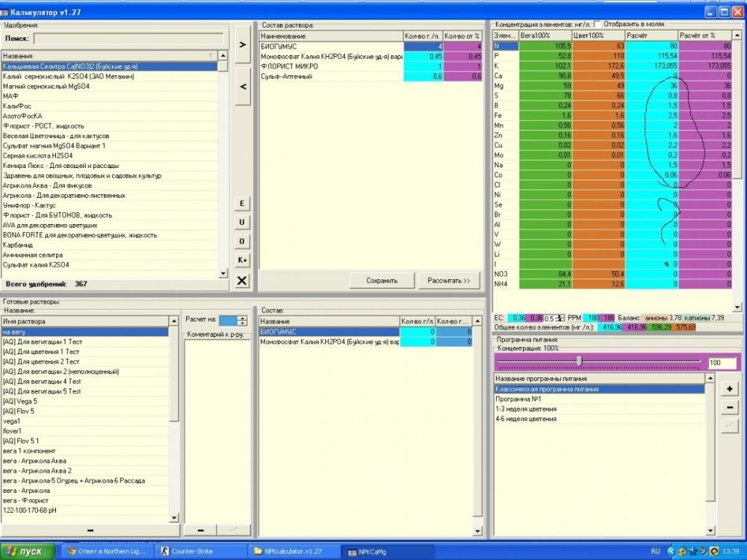
Task: Click the 'U' button beside the fertilizer list
Action: coord(242,222)
